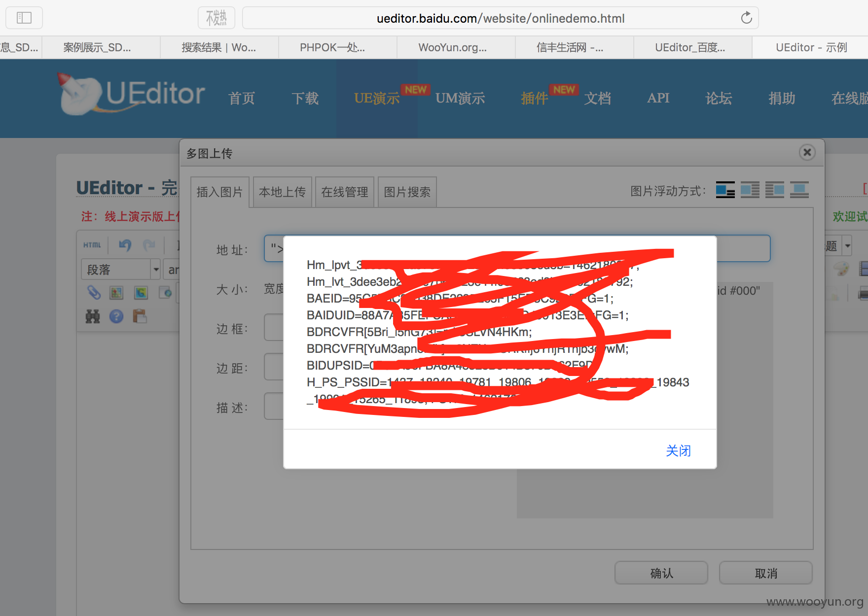Toggle HTML source mode in editor toolbar

pos(92,245)
